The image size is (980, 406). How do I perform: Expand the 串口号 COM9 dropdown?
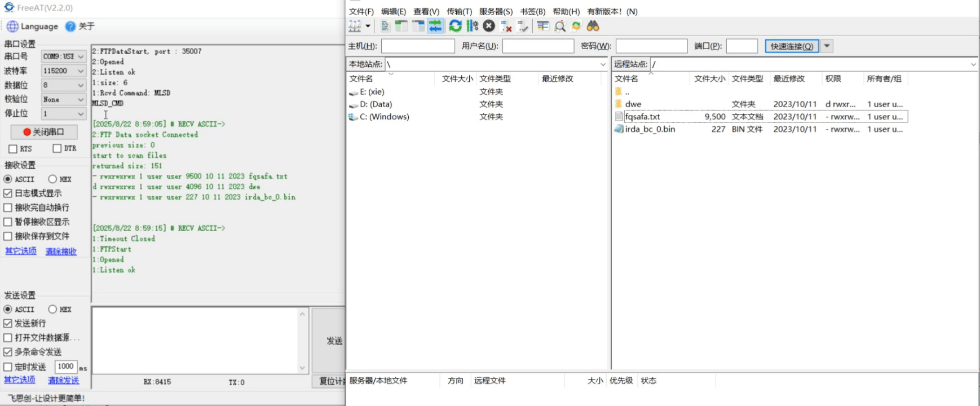pyautogui.click(x=80, y=56)
